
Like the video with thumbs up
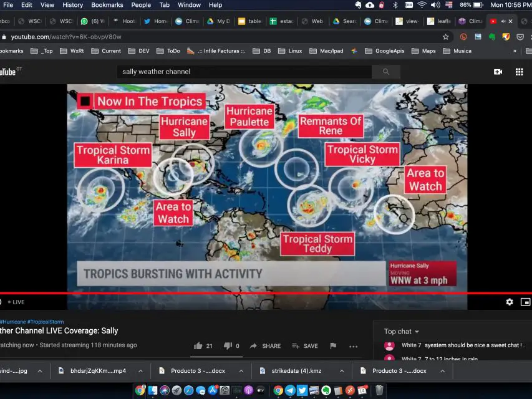click(x=198, y=346)
